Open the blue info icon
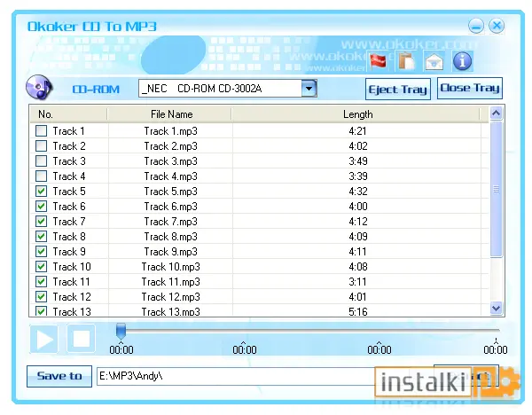This screenshot has height=415, width=532. tap(462, 61)
